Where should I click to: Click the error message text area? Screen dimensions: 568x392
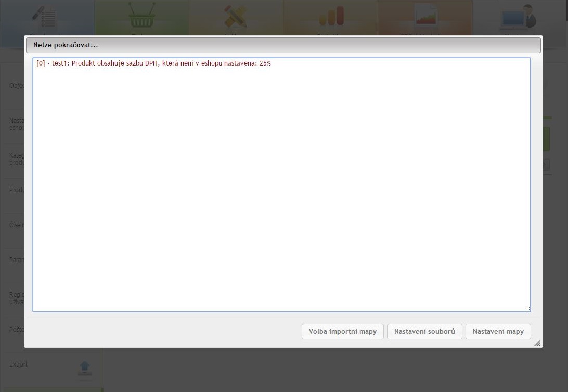click(x=281, y=185)
